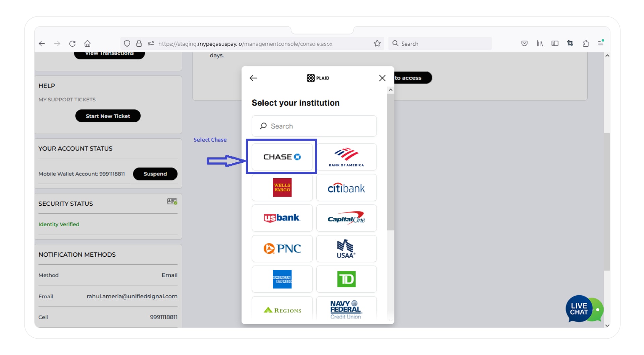This screenshot has width=644, height=355.
Task: Click the security status ID card icon
Action: click(172, 201)
